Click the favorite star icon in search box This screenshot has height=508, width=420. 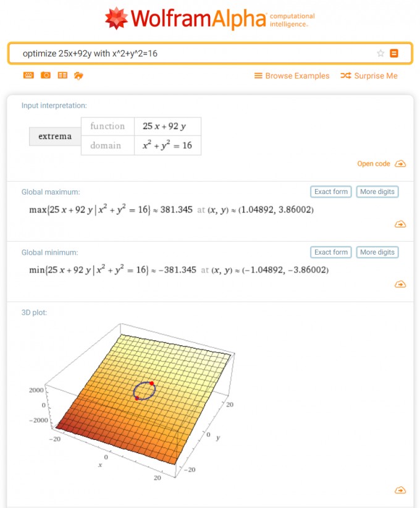380,53
